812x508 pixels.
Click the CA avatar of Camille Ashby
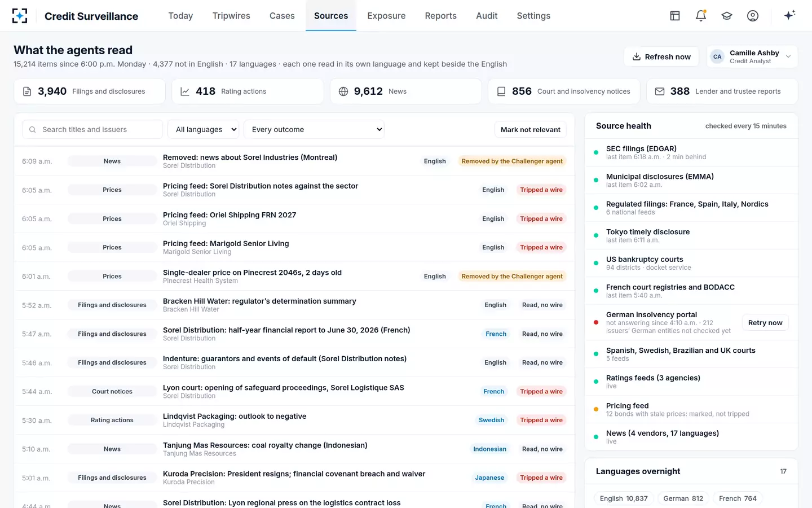coord(717,56)
